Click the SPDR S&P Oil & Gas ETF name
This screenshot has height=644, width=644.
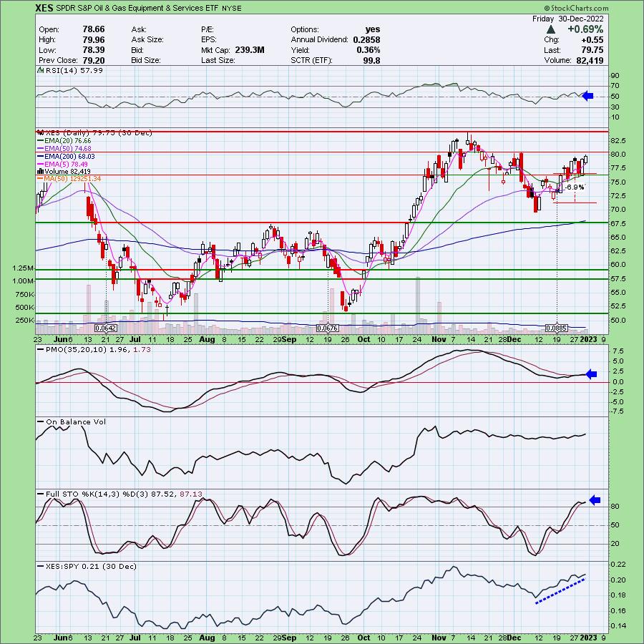pyautogui.click(x=137, y=8)
